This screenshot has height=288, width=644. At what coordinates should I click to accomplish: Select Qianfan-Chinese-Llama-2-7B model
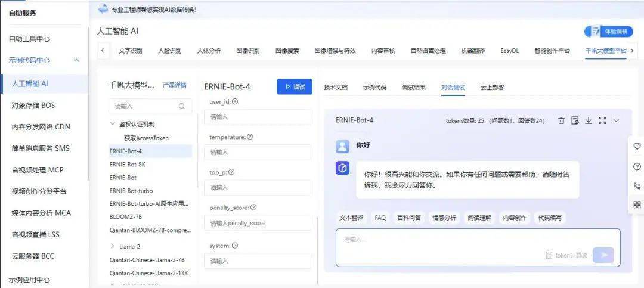click(x=147, y=260)
